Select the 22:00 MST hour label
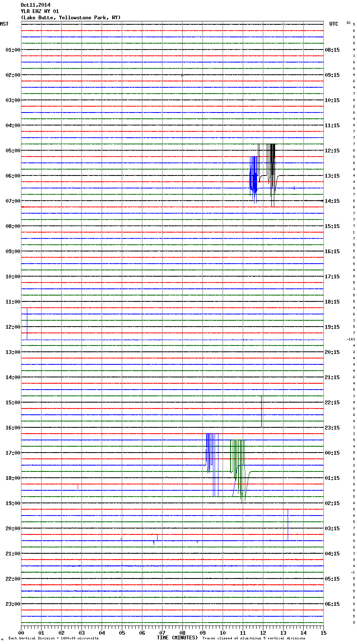 (13, 579)
